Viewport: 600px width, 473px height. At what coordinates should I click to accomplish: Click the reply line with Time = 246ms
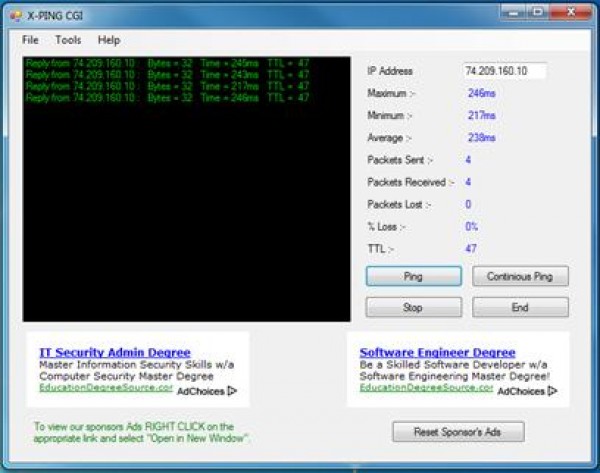167,98
